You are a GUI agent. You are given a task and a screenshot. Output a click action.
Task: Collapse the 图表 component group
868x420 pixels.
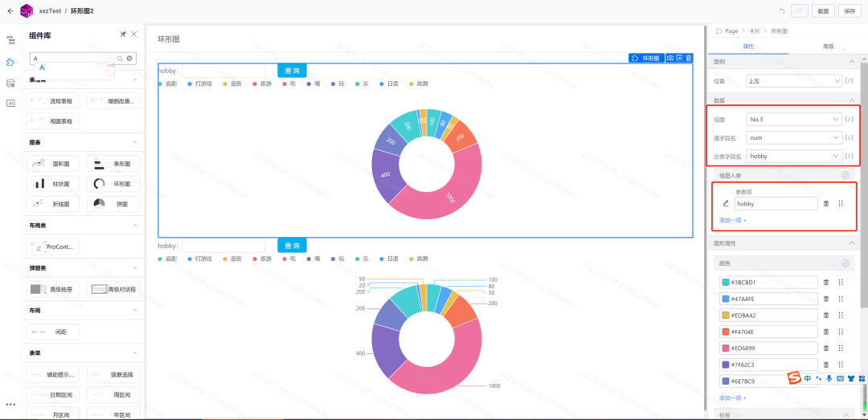click(x=134, y=142)
